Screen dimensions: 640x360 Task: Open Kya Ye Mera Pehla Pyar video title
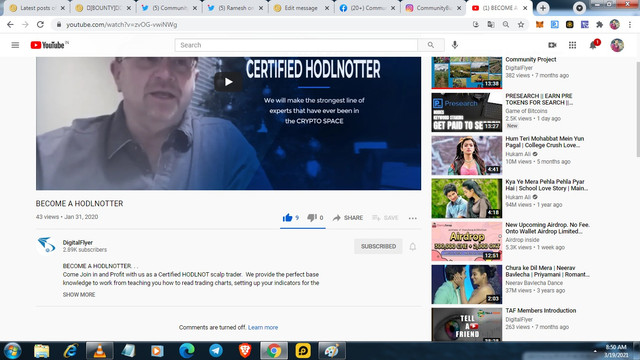(547, 185)
